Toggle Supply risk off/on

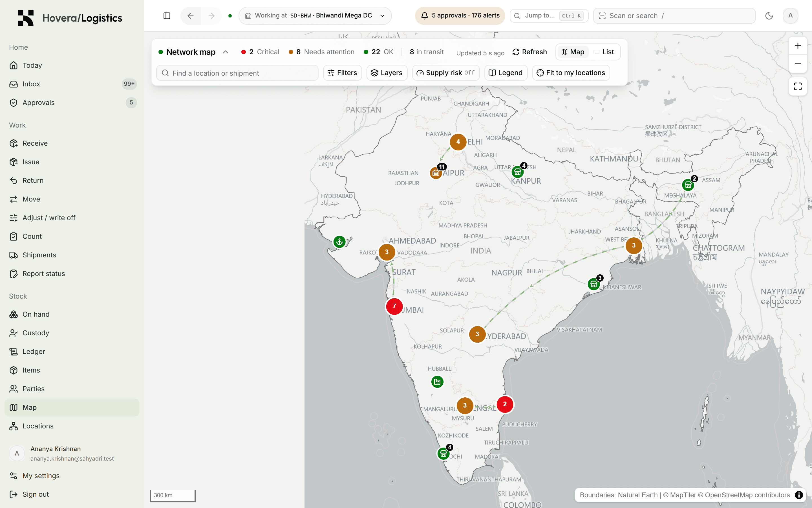445,73
